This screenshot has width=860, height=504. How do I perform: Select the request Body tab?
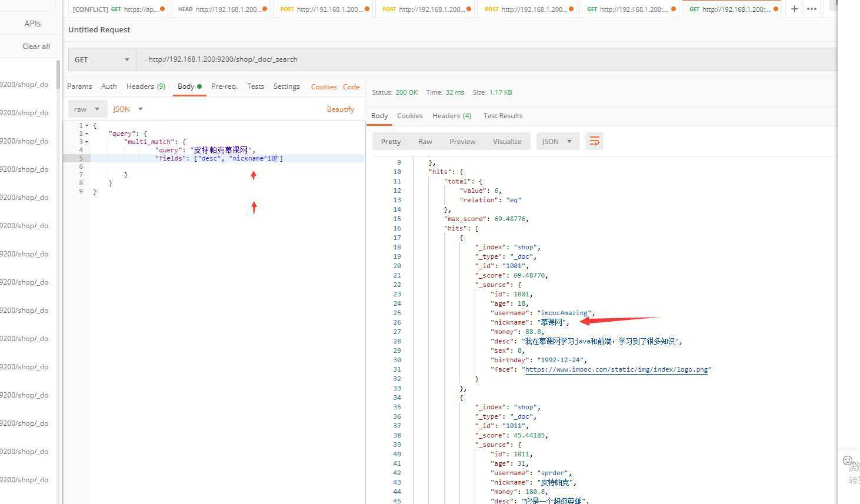189,86
